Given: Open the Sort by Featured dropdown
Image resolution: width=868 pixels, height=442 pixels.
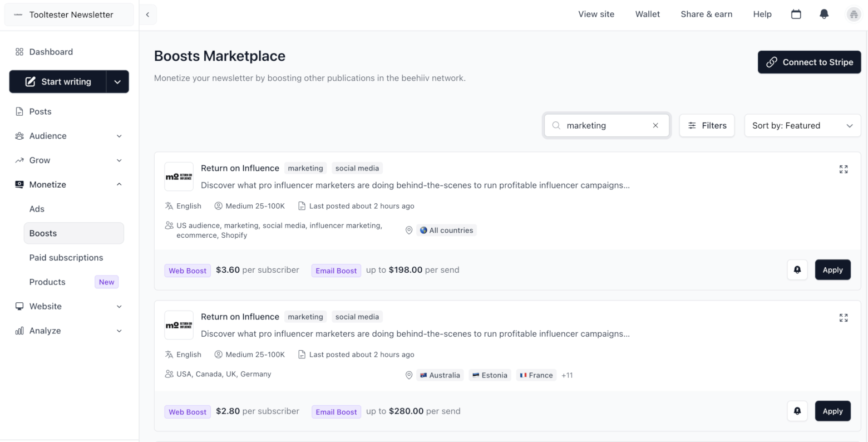Looking at the screenshot, I should pyautogui.click(x=802, y=126).
